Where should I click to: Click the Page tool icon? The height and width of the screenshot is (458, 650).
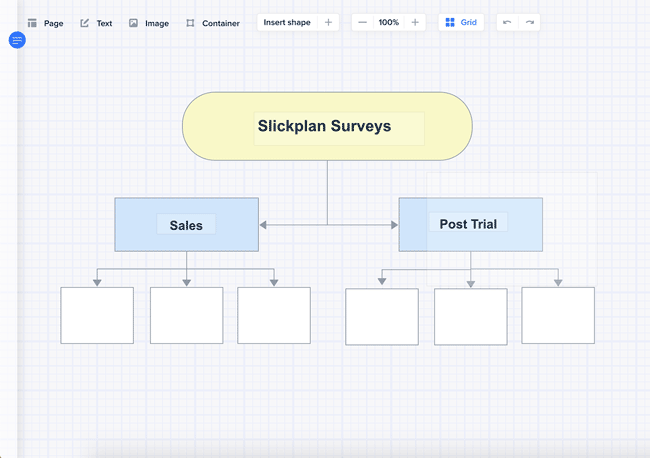click(x=32, y=23)
